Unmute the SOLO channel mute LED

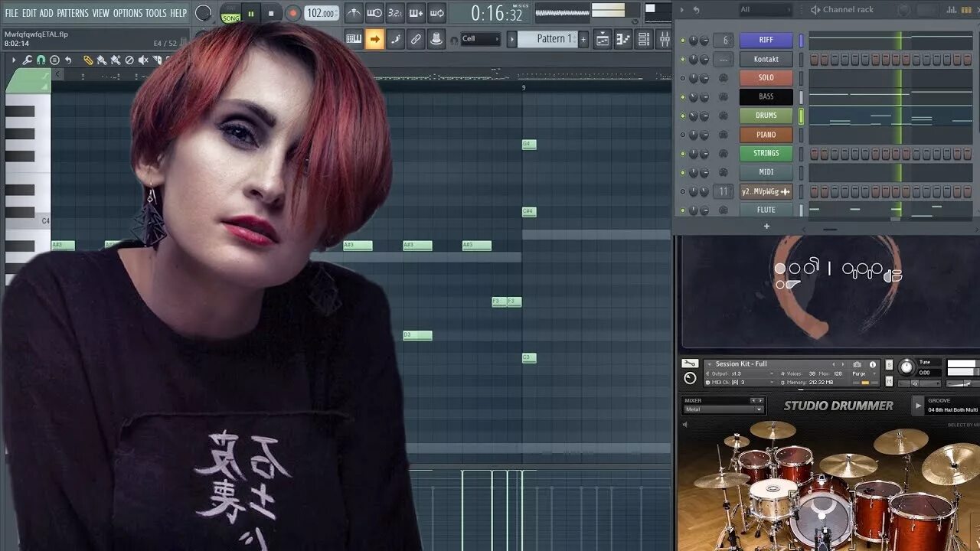click(x=683, y=78)
